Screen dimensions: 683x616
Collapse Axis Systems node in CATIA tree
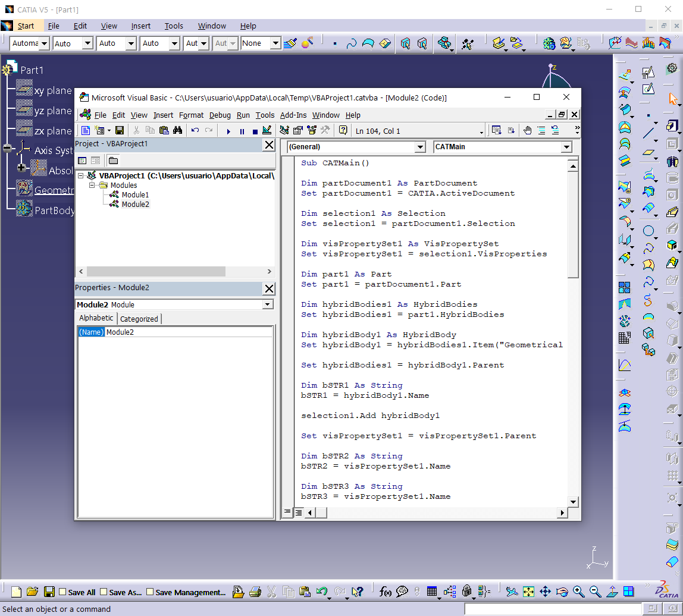coord(7,149)
